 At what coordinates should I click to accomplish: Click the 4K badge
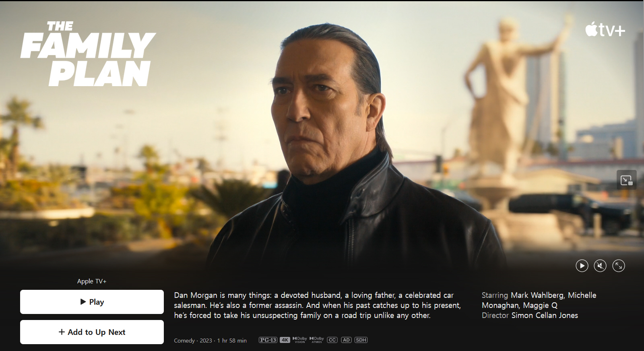pos(285,340)
